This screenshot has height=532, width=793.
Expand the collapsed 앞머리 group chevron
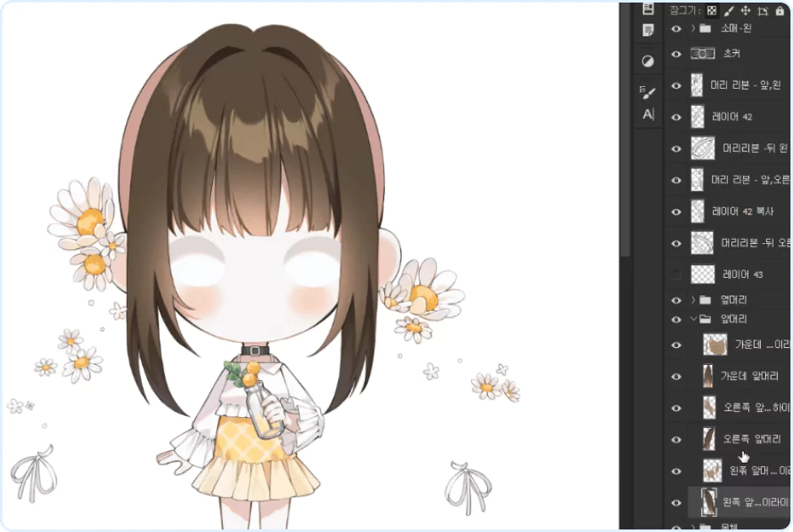click(693, 301)
